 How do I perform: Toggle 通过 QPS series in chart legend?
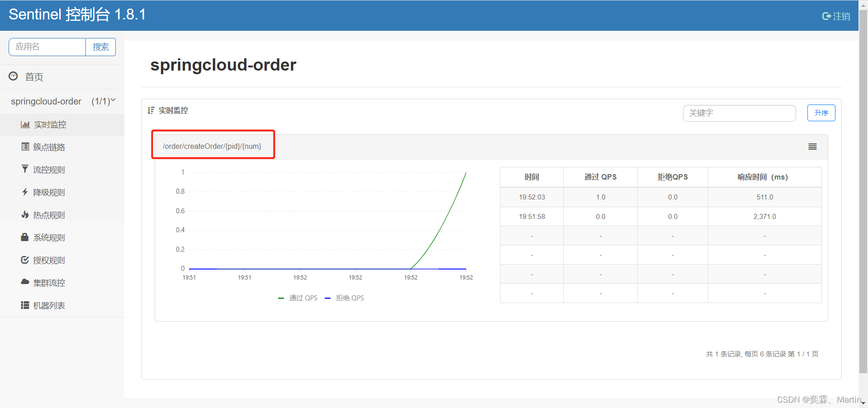coord(298,298)
